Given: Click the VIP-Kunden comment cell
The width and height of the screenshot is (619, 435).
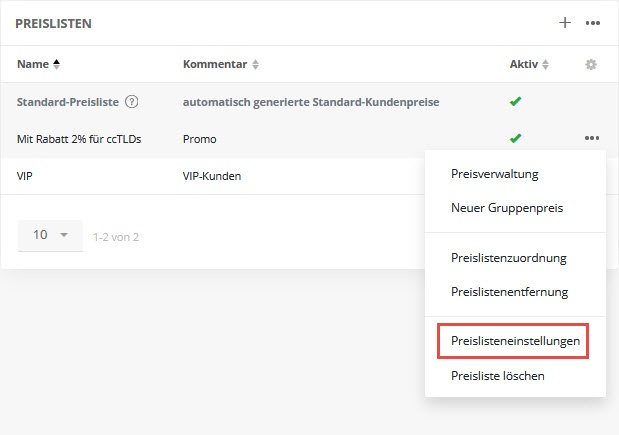Looking at the screenshot, I should point(212,176).
